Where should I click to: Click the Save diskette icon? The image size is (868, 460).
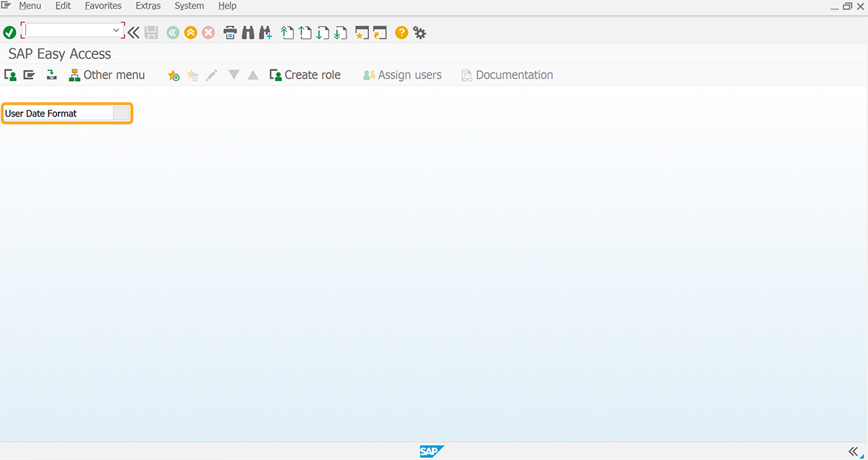(x=151, y=33)
